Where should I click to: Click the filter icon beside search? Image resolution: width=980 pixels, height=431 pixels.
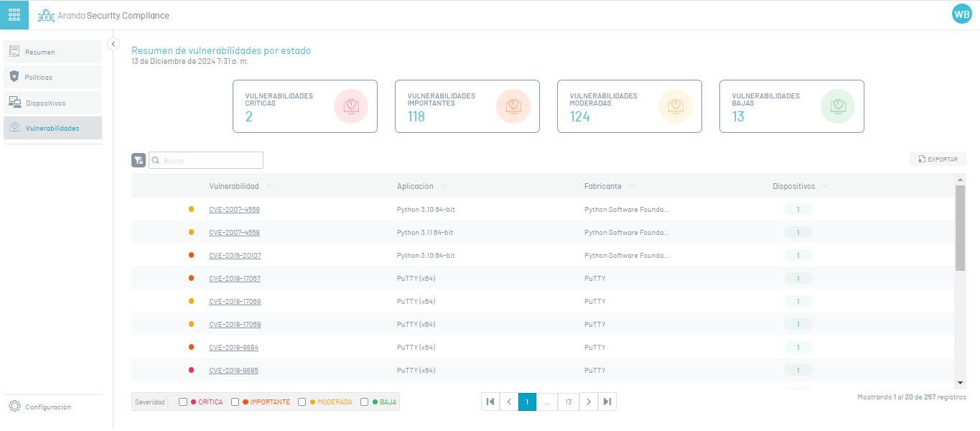(x=139, y=160)
